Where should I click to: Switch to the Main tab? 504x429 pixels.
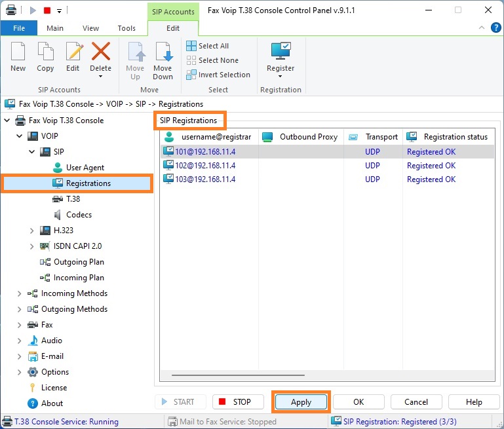point(55,28)
